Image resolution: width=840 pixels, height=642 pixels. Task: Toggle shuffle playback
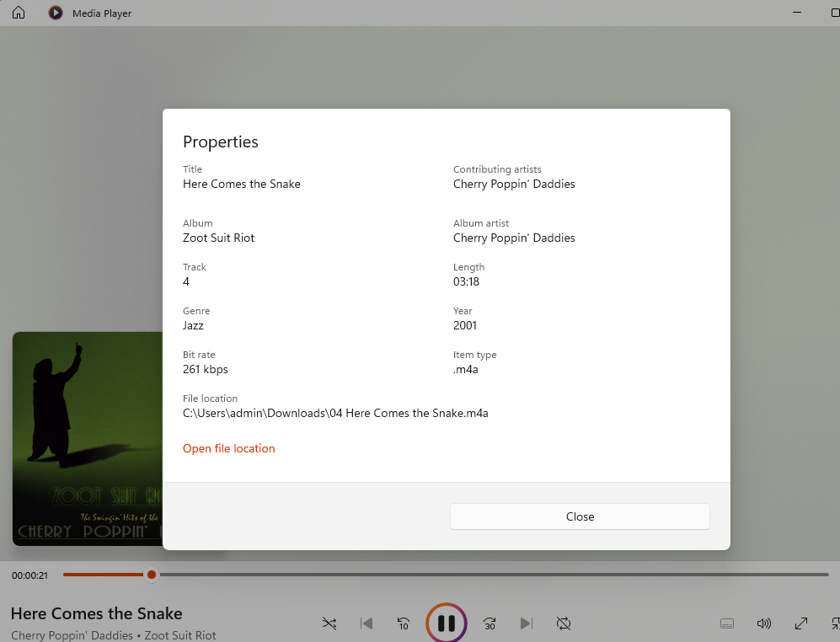[x=329, y=623]
